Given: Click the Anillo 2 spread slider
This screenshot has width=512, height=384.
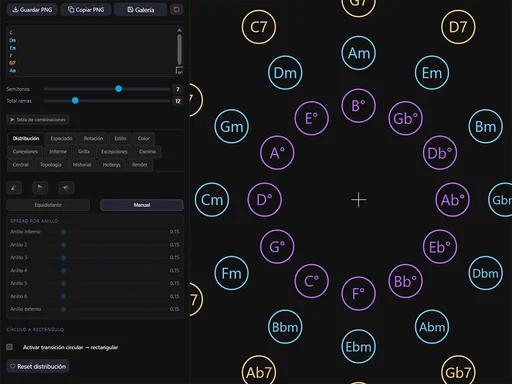Looking at the screenshot, I should click(x=107, y=245).
